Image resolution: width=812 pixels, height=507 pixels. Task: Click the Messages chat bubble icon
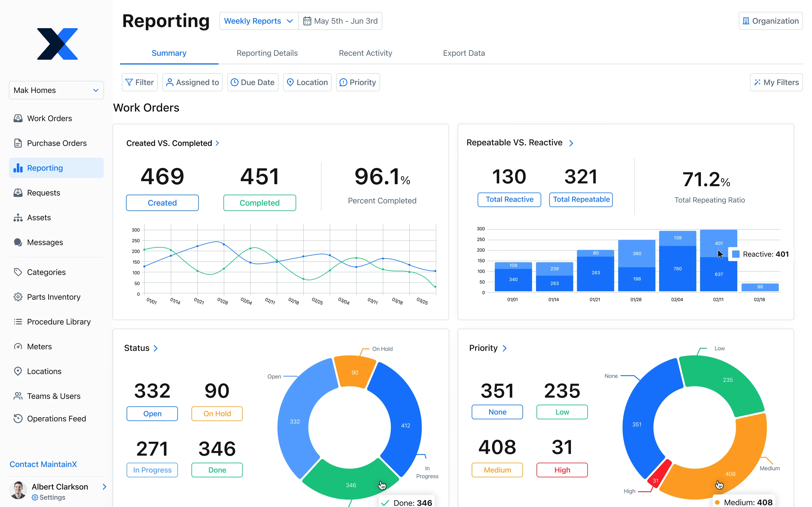[18, 243]
